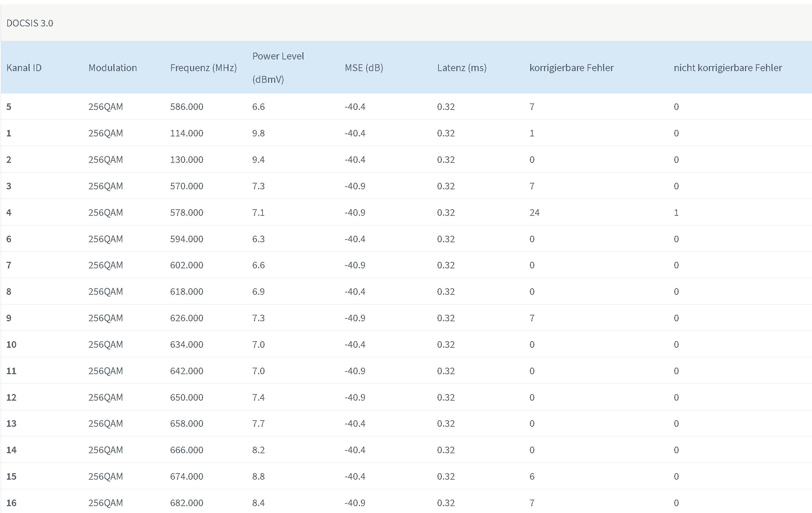The image size is (812, 513).
Task: Select the korrigierbare Fehler column header
Action: [571, 68]
